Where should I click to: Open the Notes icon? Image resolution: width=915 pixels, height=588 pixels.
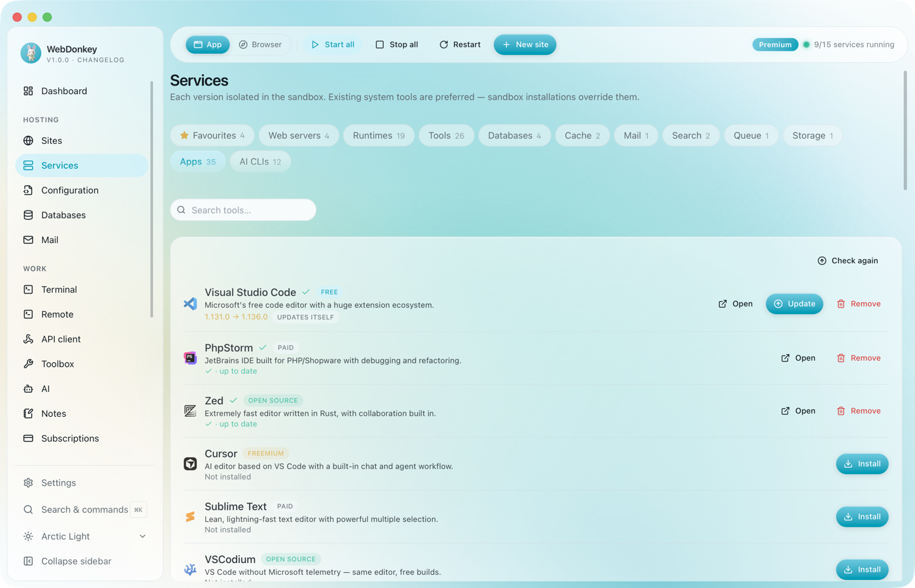[28, 414]
